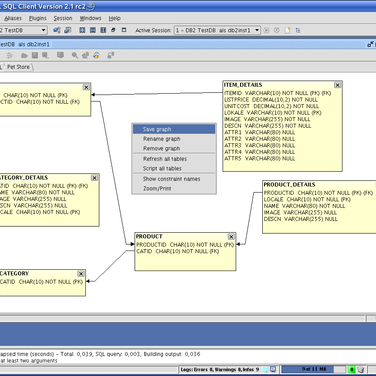376x376 pixels.
Task: Click the maximize windows toolbar icon
Action: (124, 30)
